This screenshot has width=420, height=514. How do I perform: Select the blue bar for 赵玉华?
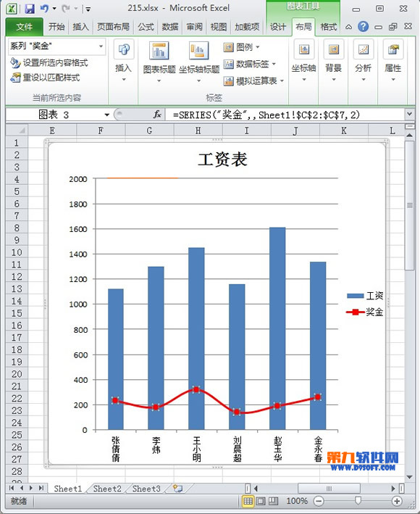tap(277, 328)
